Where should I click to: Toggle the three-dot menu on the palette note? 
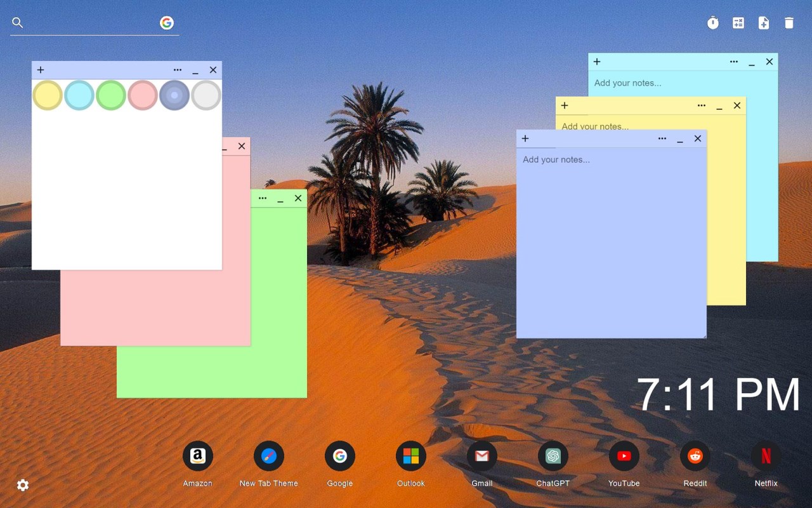coord(178,70)
